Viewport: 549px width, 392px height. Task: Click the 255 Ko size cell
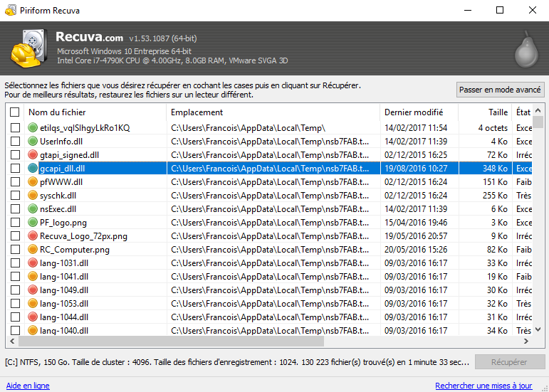495,196
